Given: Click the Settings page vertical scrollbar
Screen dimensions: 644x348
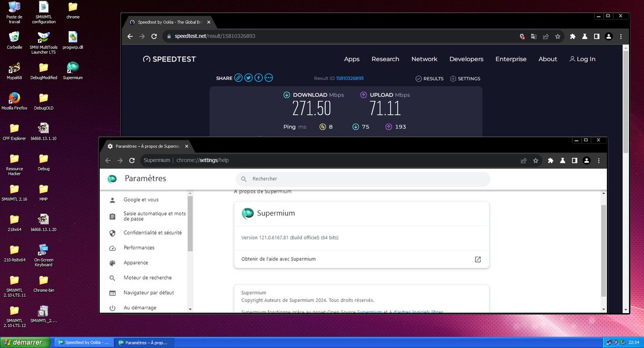Looking at the screenshot, I should (604, 251).
